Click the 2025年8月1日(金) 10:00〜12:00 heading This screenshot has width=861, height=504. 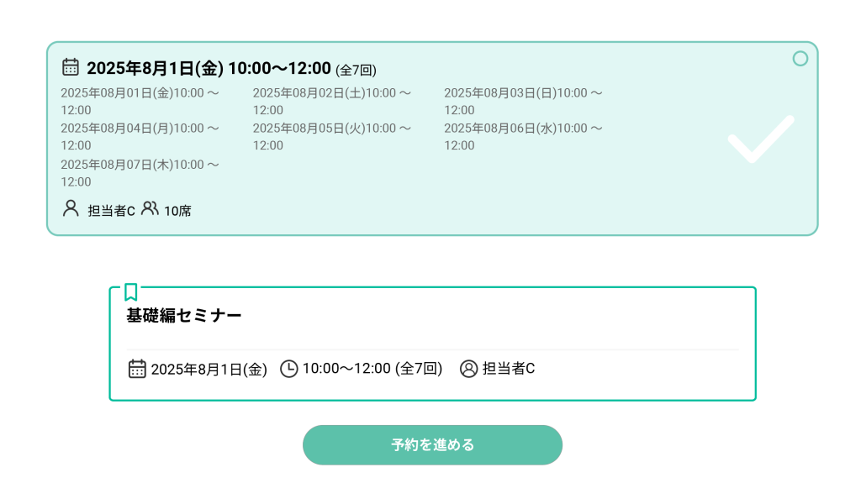pos(209,69)
